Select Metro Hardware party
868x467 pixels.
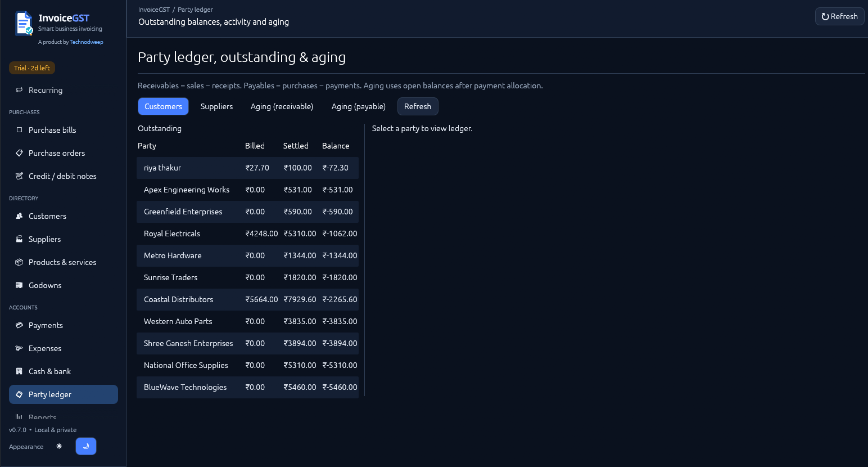coord(247,255)
